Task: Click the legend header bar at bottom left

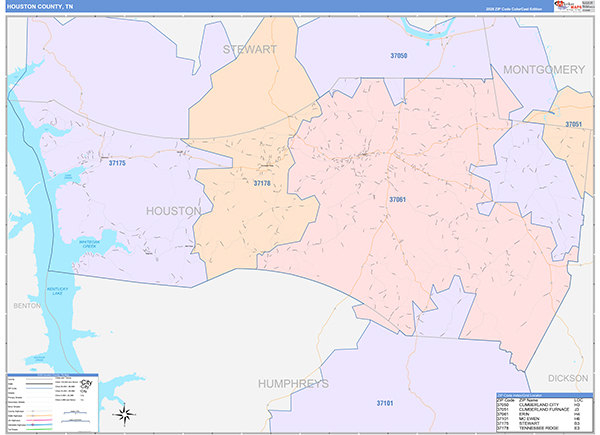Action: 53,375
